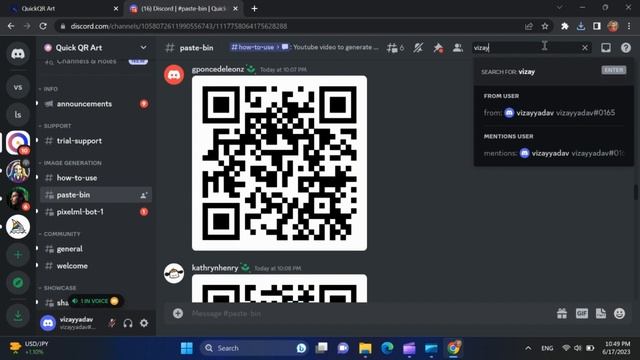Select 'from: vizayyadav' search suggestion

pyautogui.click(x=553, y=113)
